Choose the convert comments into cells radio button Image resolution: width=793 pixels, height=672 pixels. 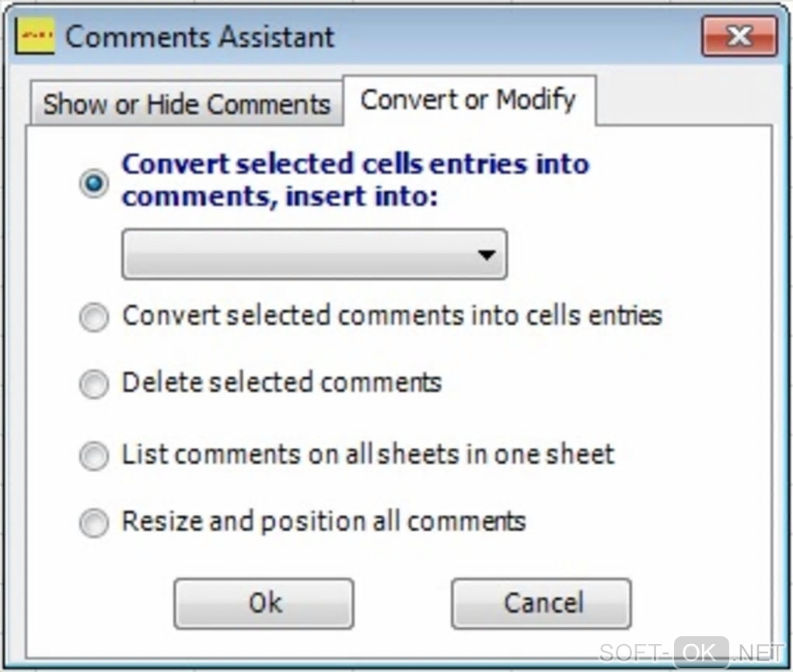94,317
